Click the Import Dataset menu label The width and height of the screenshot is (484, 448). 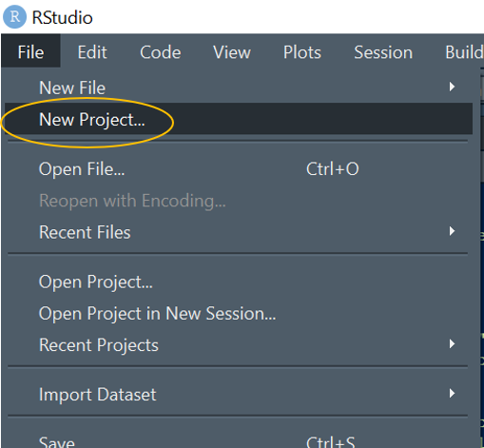(97, 395)
